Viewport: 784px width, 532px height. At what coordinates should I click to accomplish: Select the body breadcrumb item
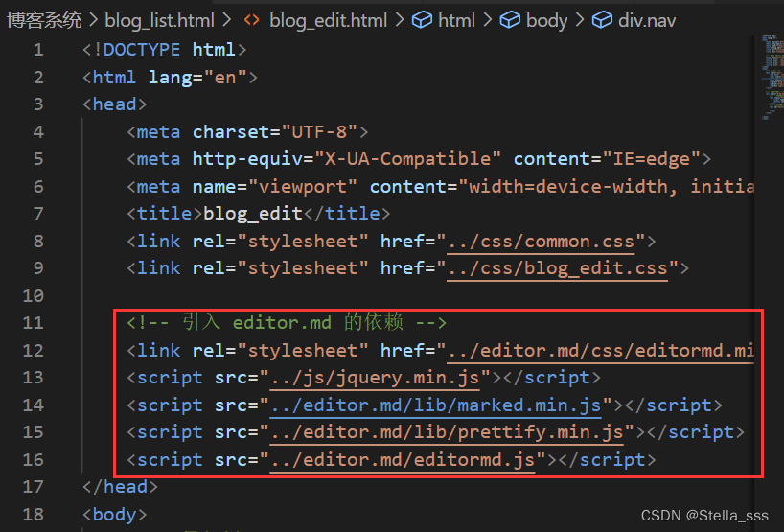pyautogui.click(x=546, y=20)
